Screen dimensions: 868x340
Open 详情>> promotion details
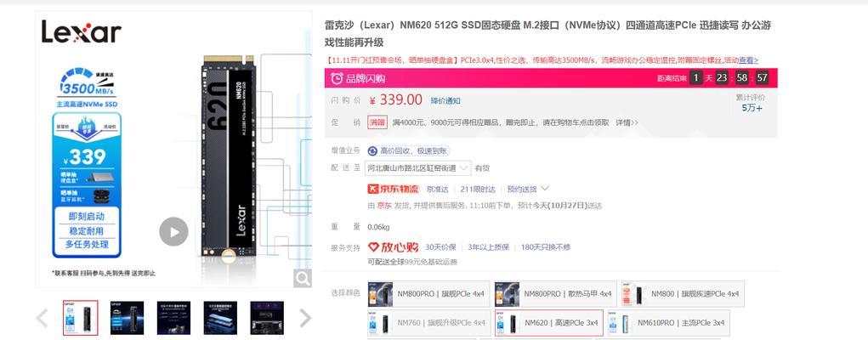tap(627, 122)
